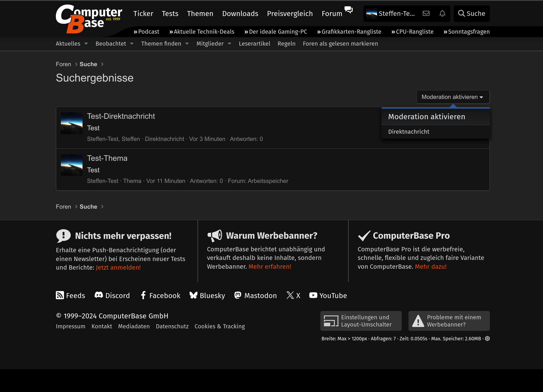Click the Jetzt anmelden! link
This screenshot has height=392, width=543.
tap(118, 267)
